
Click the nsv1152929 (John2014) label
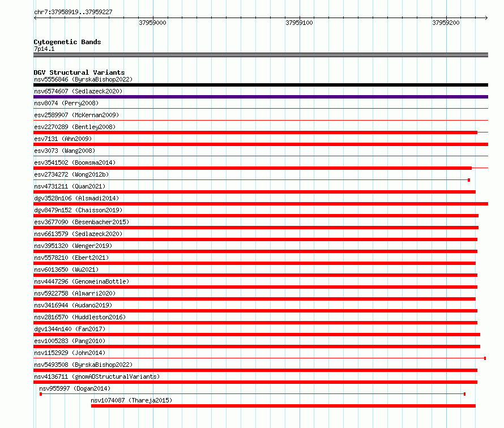click(70, 353)
